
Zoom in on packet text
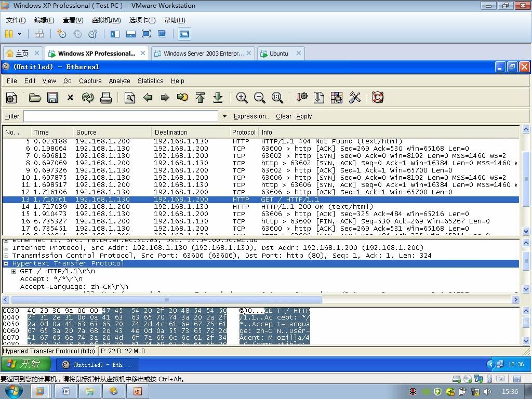[x=242, y=98]
